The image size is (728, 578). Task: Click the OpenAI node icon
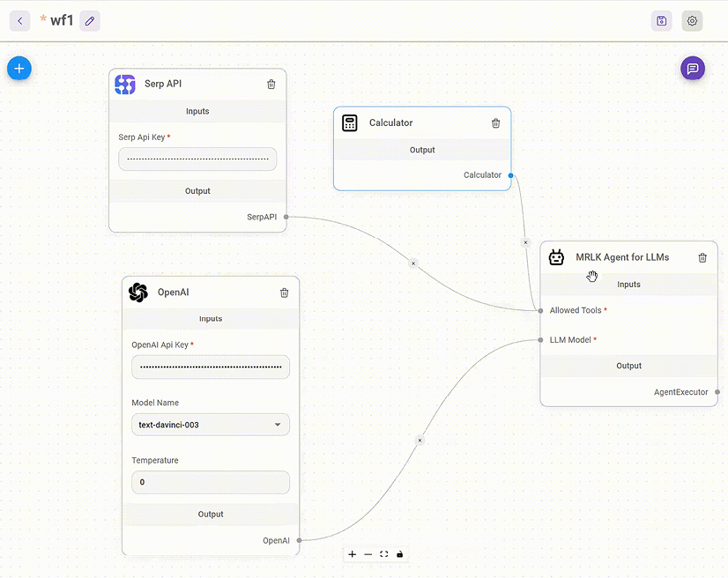[x=137, y=292]
